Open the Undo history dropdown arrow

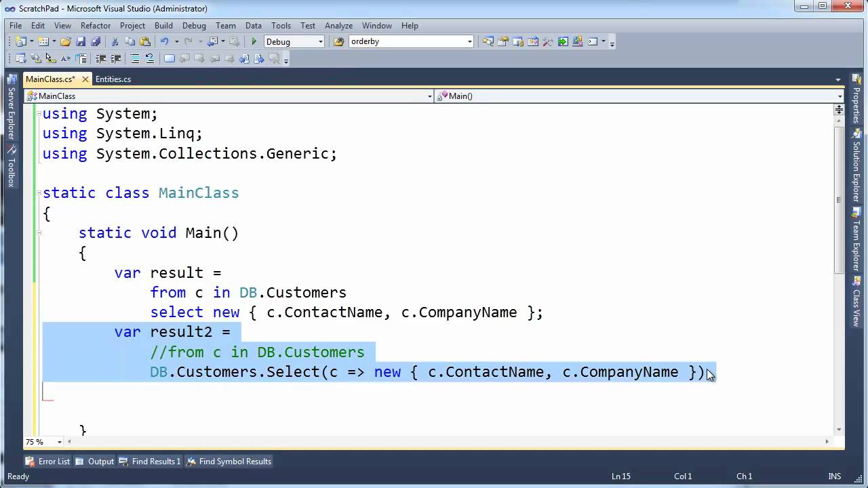click(176, 41)
